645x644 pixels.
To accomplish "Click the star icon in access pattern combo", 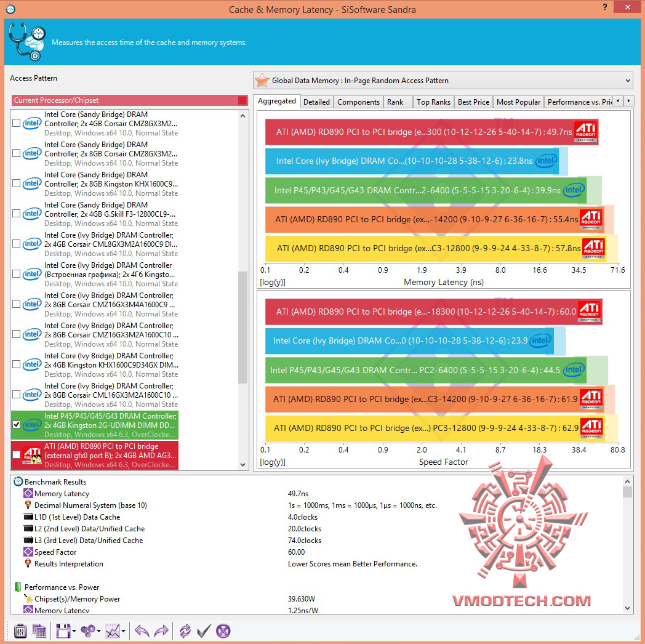I will pos(262,80).
